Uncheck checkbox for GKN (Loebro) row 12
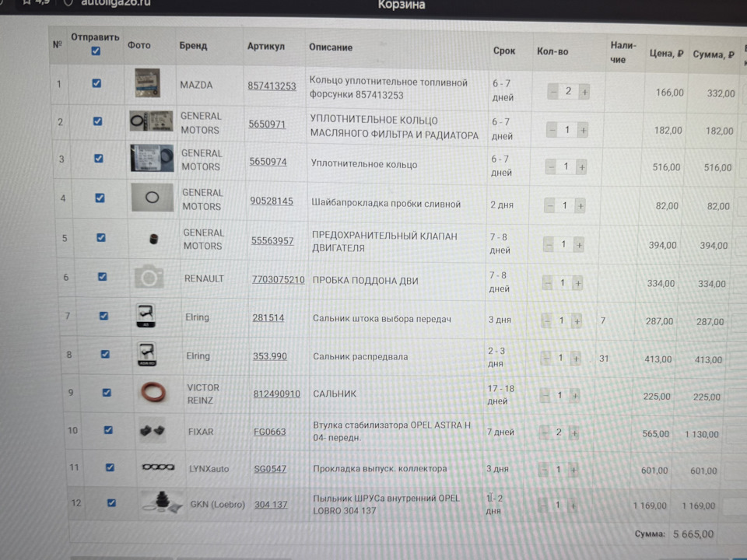 click(111, 503)
